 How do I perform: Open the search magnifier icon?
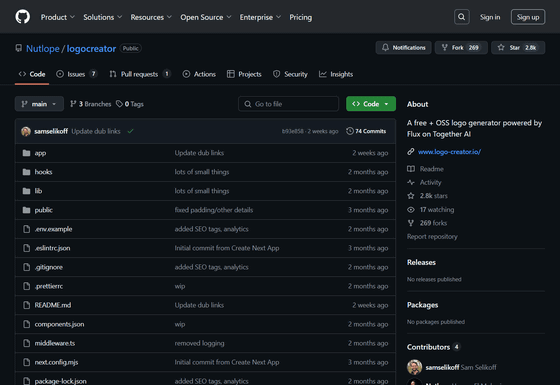coord(461,17)
